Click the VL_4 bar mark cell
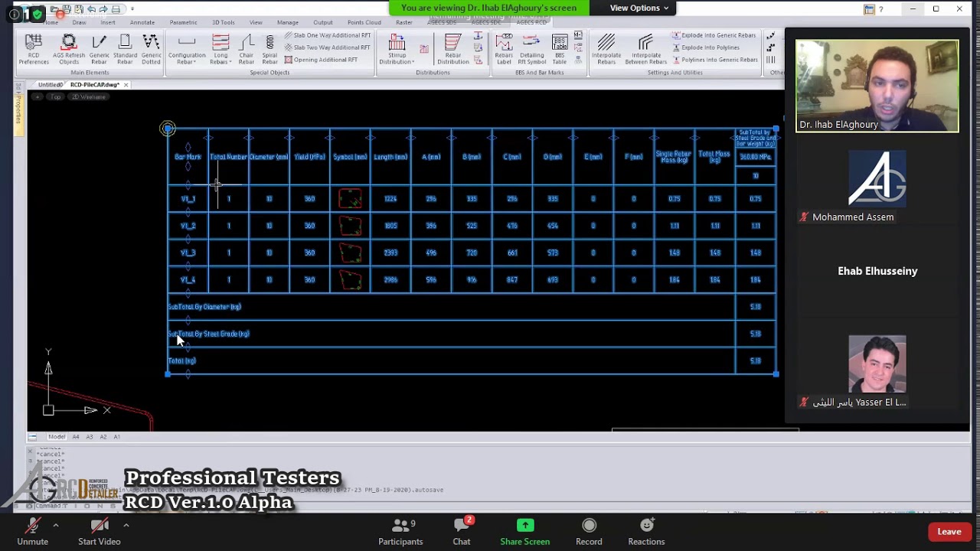This screenshot has width=980, height=551. click(188, 280)
